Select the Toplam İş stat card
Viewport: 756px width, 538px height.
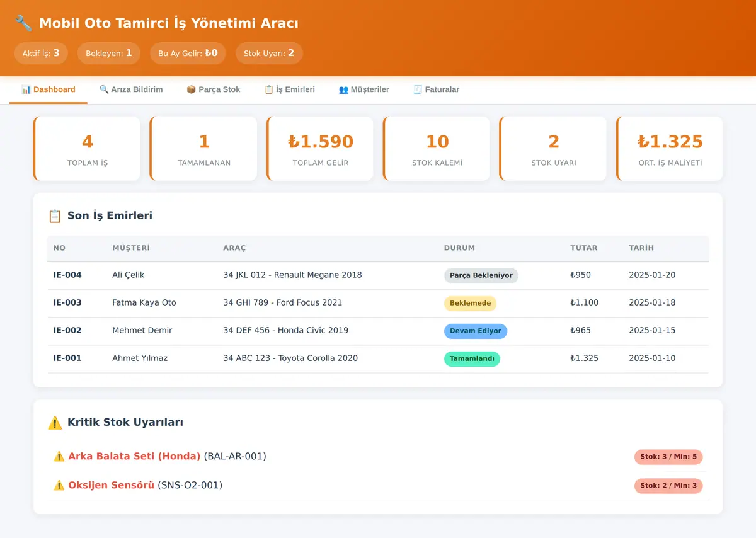click(87, 149)
